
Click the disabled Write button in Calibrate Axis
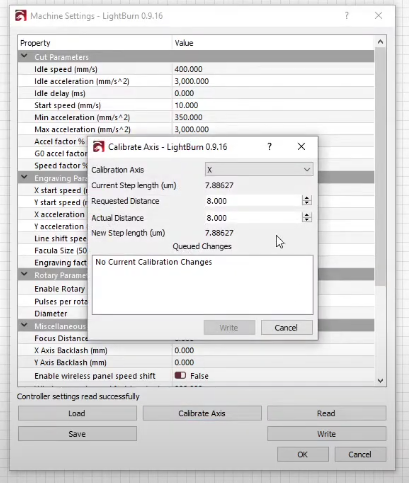(x=229, y=328)
